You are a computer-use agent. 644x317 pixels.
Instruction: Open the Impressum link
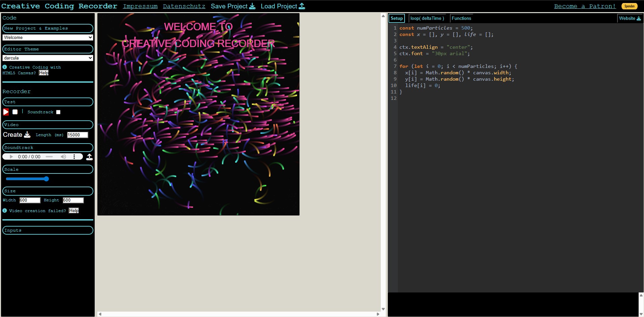[x=140, y=6]
